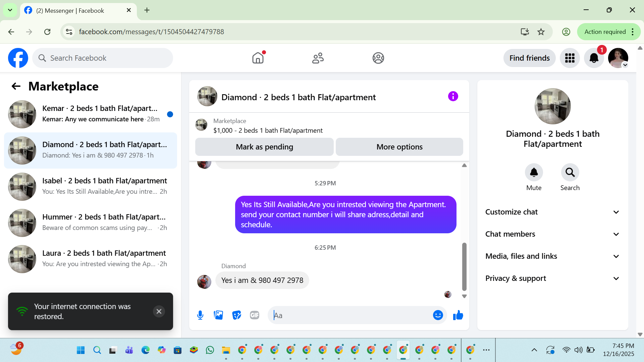This screenshot has height=362, width=644.
Task: Open More options for the listing
Action: [399, 147]
